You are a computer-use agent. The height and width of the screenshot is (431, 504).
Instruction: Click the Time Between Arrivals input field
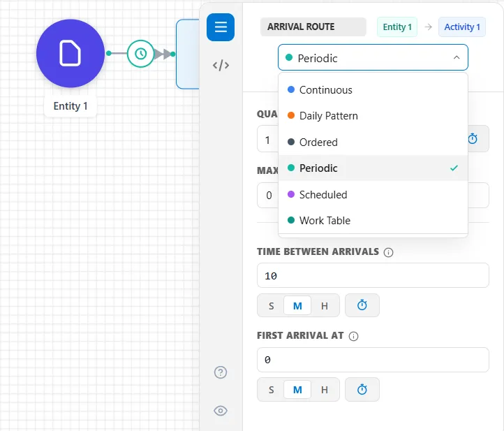click(373, 276)
